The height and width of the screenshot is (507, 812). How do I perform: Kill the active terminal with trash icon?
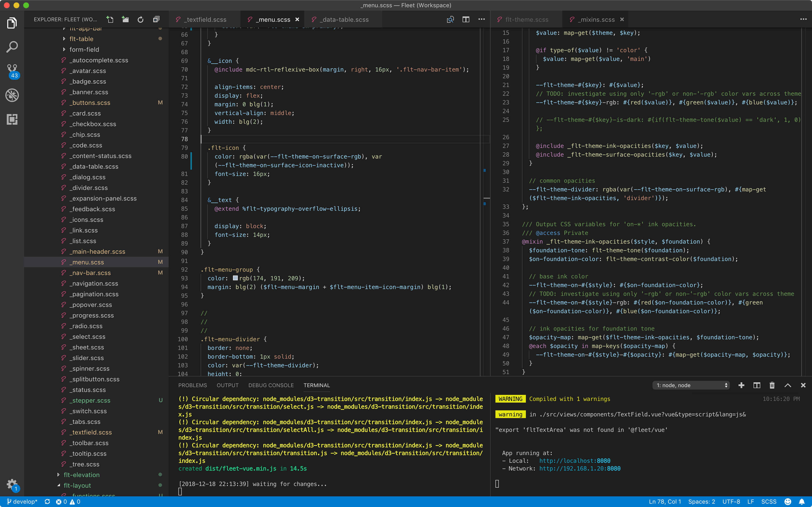click(772, 385)
